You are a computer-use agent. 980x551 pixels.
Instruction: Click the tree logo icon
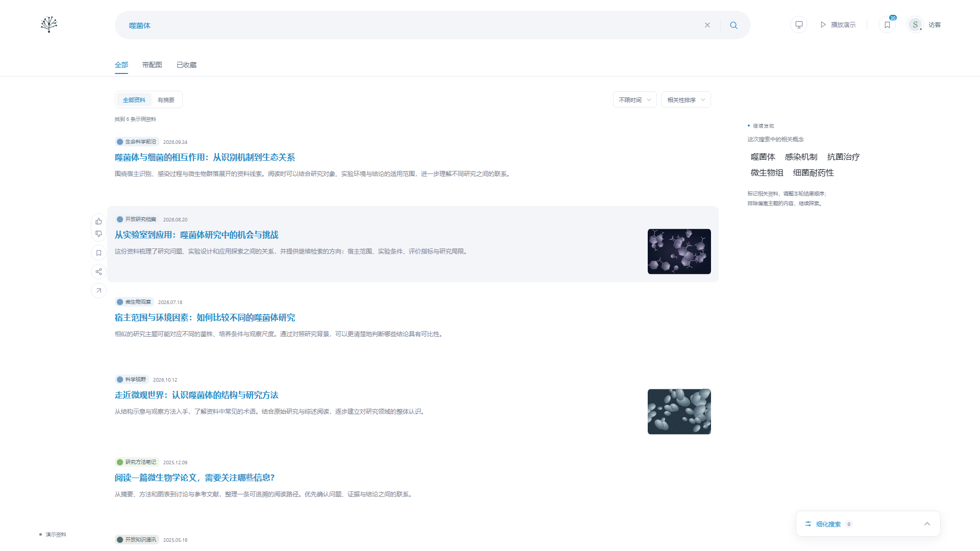pos(49,24)
